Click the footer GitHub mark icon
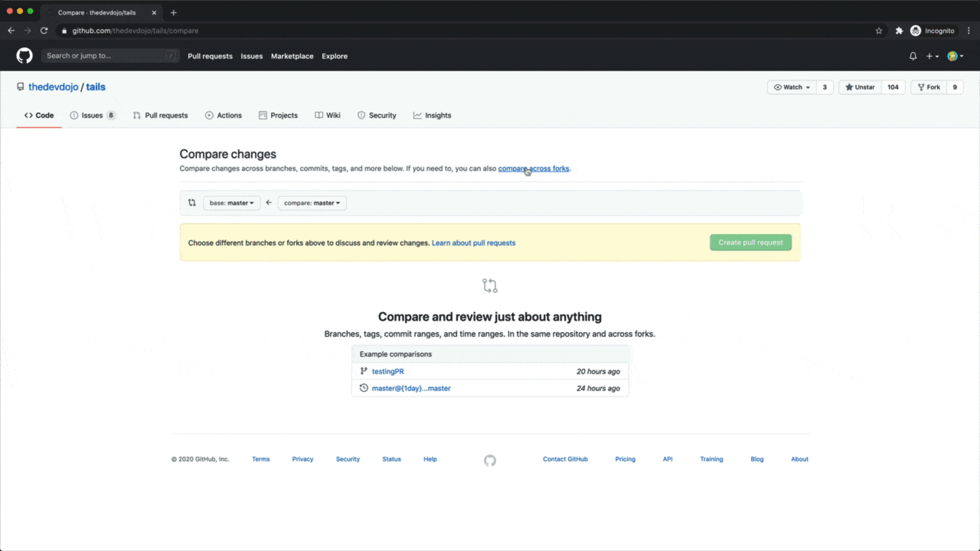980x551 pixels. coord(489,460)
